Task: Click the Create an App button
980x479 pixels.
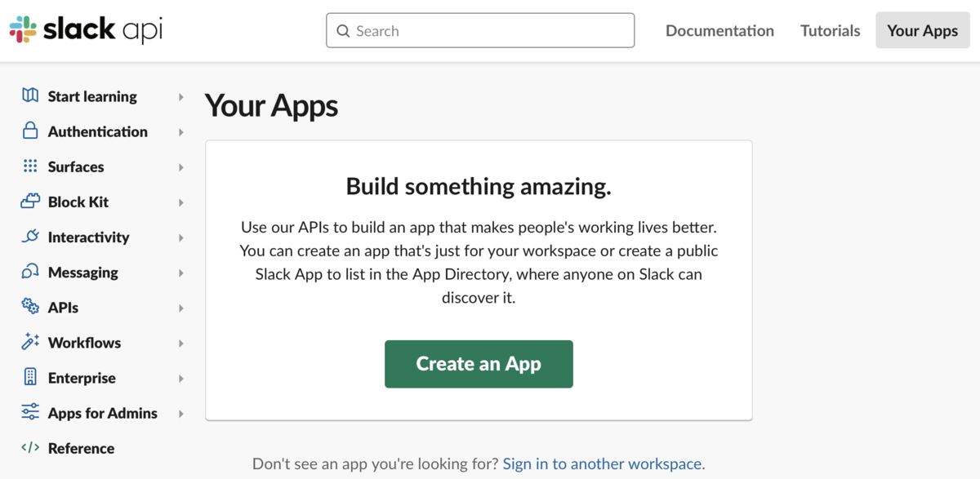Action: click(x=479, y=364)
